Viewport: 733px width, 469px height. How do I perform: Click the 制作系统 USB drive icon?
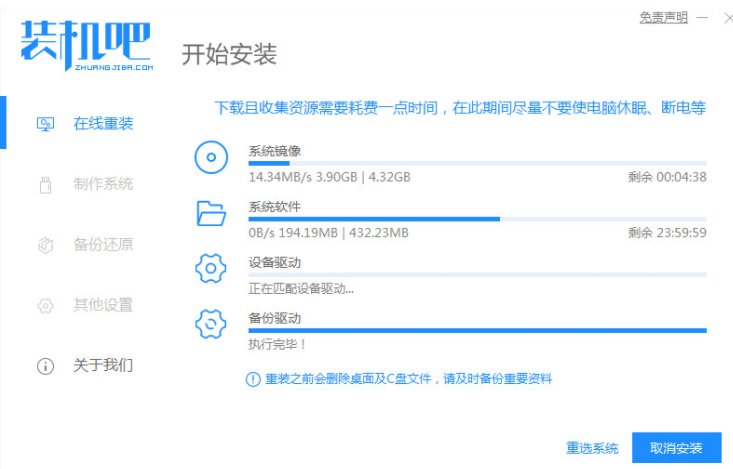click(x=45, y=185)
